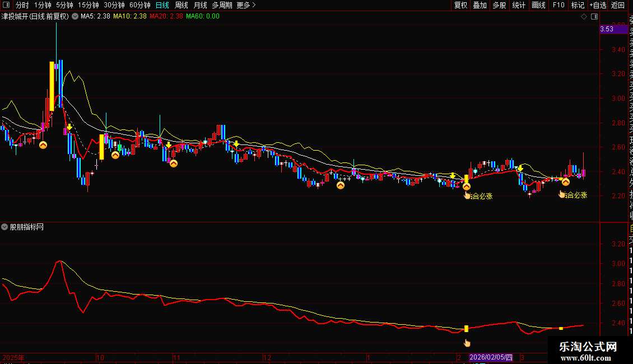The height and width of the screenshot is (364, 633).
Task: Click the yellow down arrow signal near the December candles
Action: (236, 144)
